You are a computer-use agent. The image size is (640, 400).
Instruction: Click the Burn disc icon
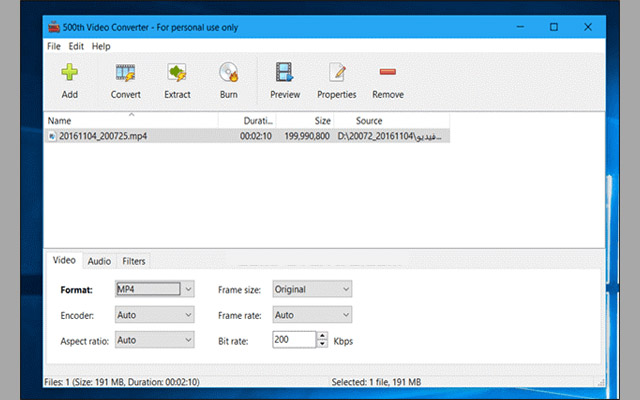point(228,74)
